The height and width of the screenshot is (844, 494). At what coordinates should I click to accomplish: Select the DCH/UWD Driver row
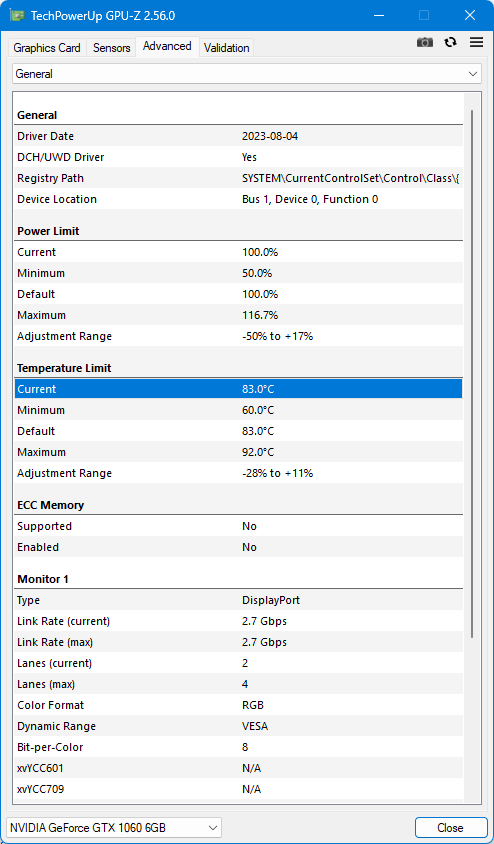238,157
